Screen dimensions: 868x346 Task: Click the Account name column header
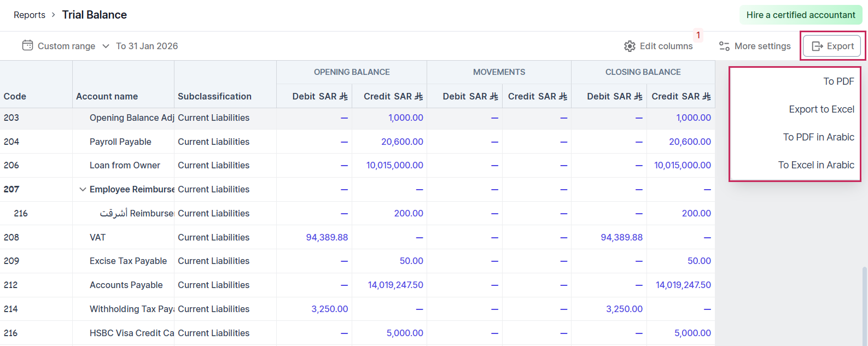coord(107,97)
